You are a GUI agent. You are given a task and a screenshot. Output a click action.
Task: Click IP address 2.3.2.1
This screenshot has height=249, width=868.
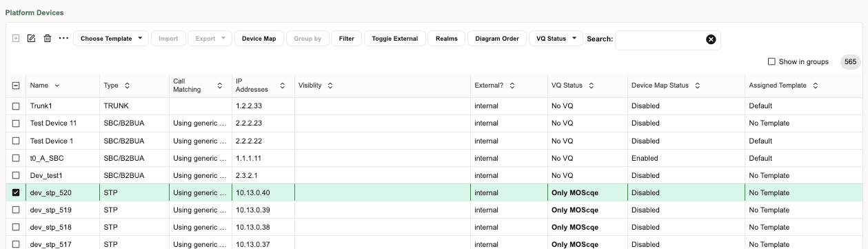point(247,176)
